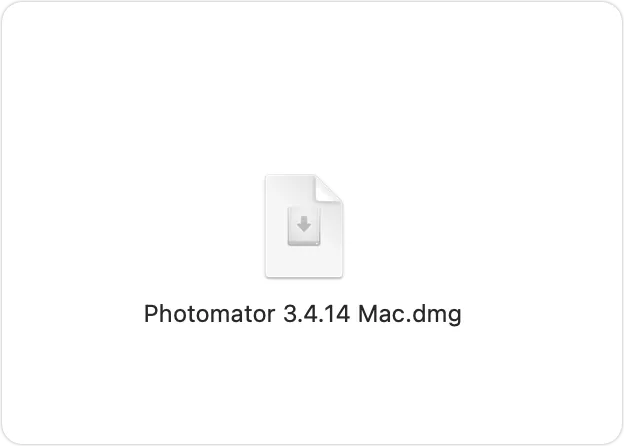Select the bottom edge of the document icon
The image size is (624, 446).
pyautogui.click(x=304, y=275)
